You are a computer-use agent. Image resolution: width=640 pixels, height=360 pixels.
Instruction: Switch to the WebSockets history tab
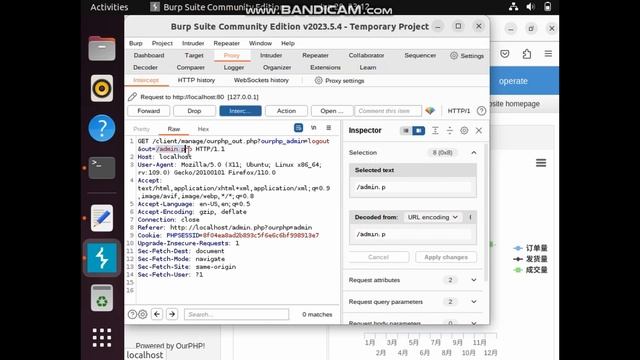(261, 80)
